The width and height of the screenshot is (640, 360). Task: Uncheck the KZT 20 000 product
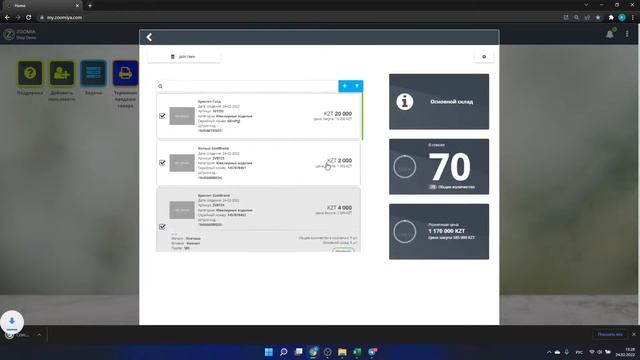tap(162, 116)
